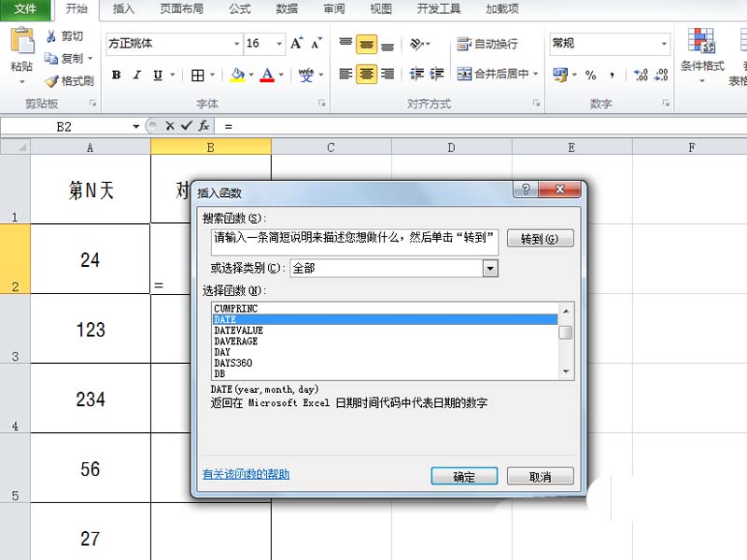Open merge and center options arrow
The height and width of the screenshot is (560, 747).
point(535,74)
